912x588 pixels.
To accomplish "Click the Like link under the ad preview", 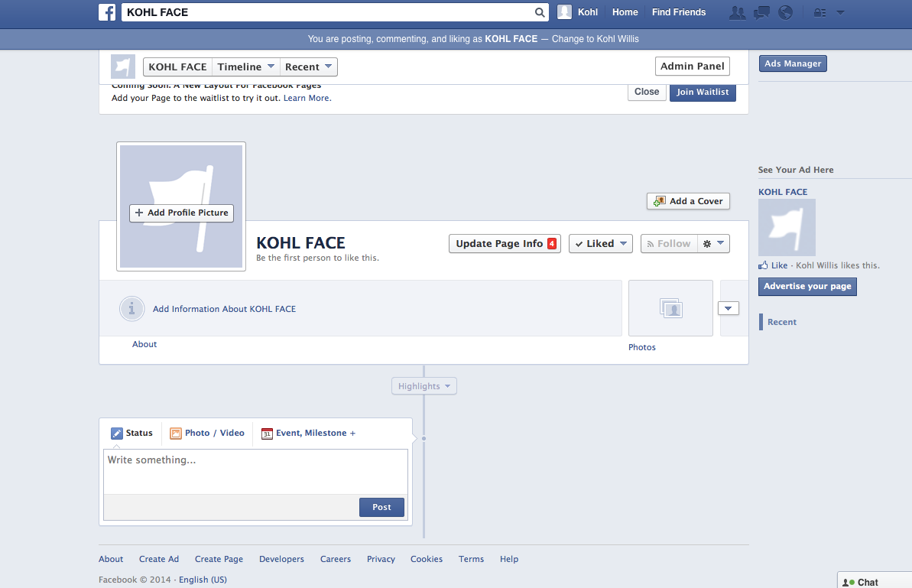I will point(780,265).
